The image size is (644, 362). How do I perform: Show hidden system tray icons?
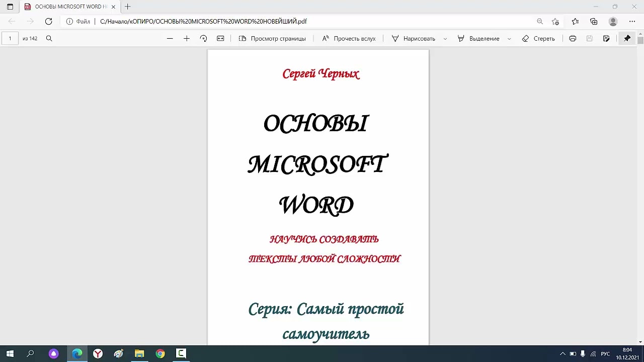[x=562, y=354]
